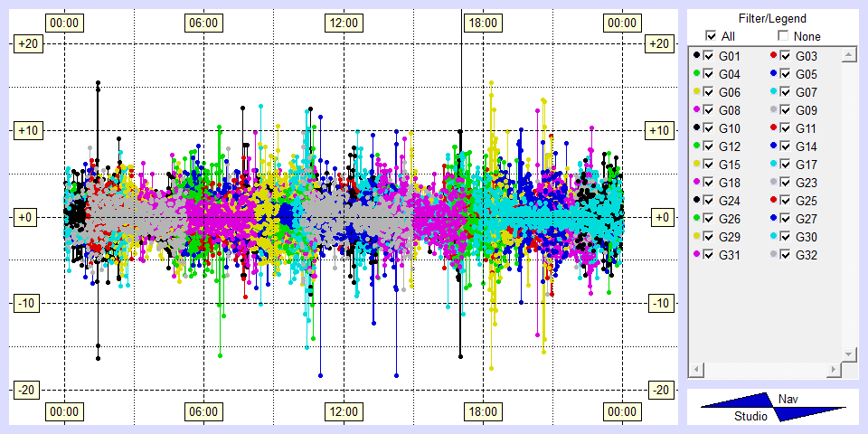Click the right -20 axis label
Screen dimensions: 868x434
coord(661,390)
